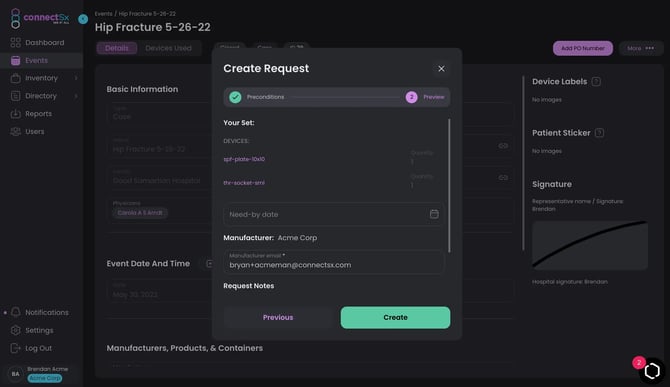Open Directory in the sidebar

click(41, 96)
